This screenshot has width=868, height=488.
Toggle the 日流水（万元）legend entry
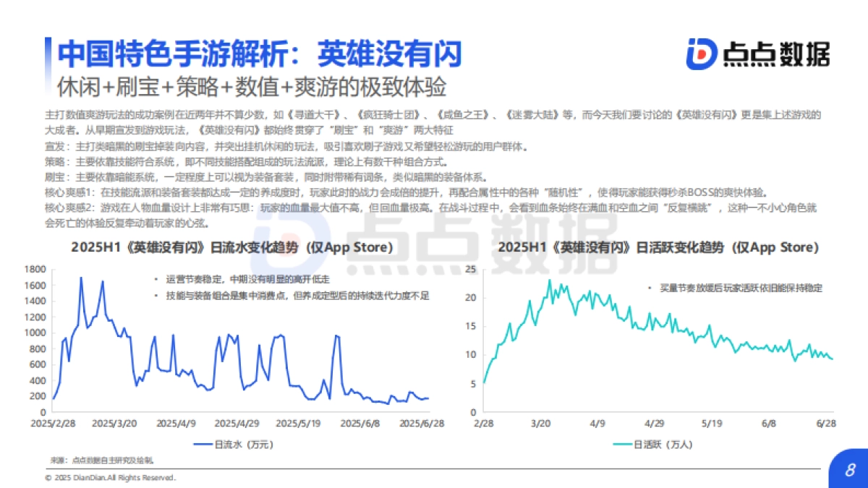233,445
